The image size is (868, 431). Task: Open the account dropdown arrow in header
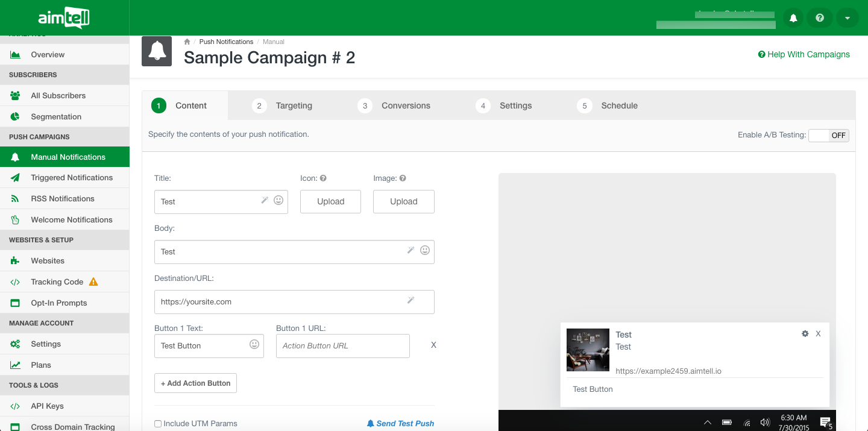click(x=847, y=18)
